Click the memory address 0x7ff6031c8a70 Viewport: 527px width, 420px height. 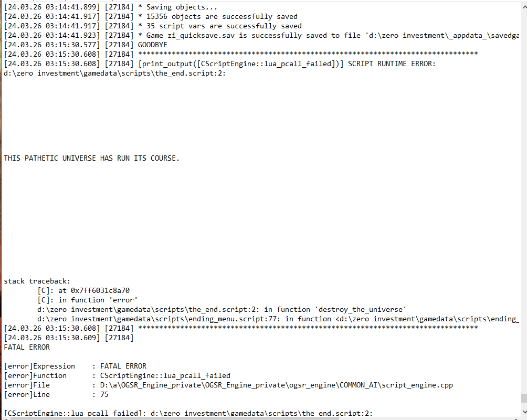pyautogui.click(x=100, y=290)
